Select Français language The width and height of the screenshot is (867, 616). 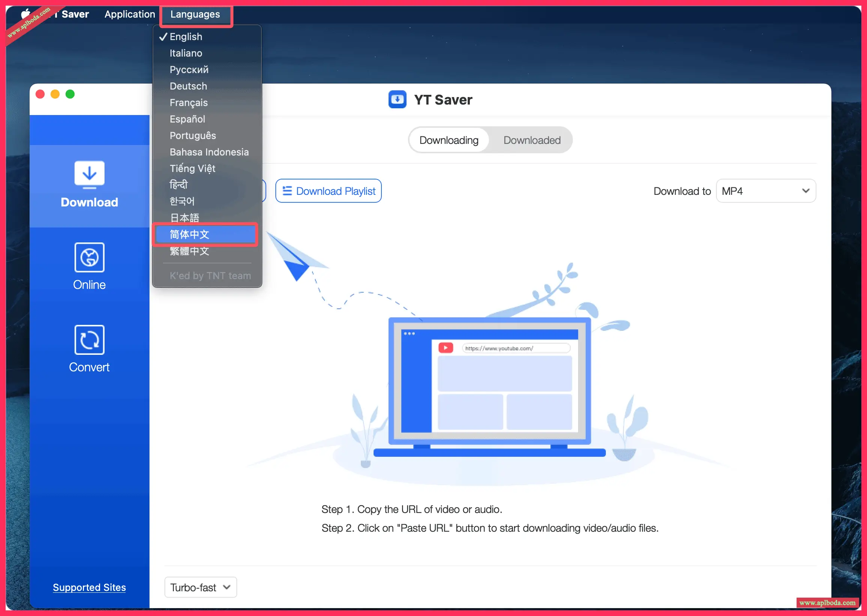207,103
